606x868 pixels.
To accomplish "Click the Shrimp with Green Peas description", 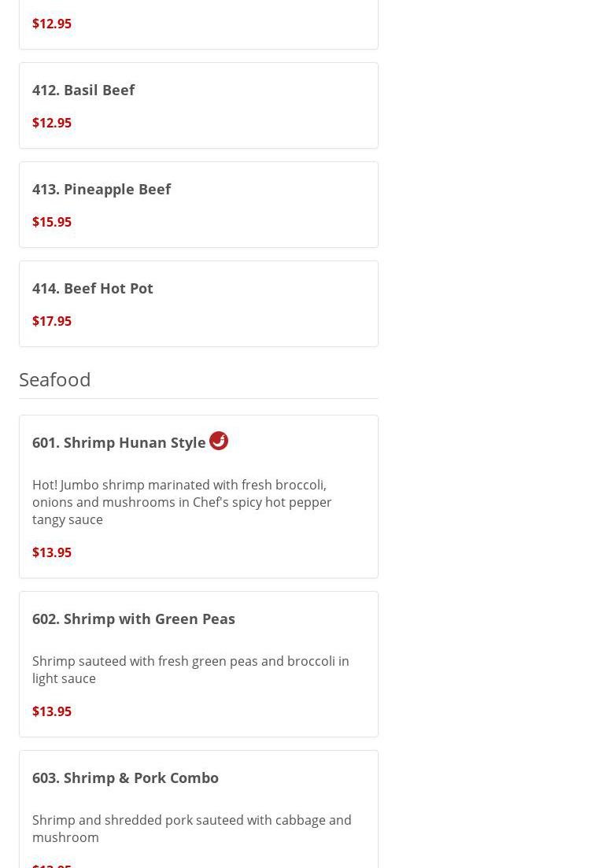I will tap(190, 670).
